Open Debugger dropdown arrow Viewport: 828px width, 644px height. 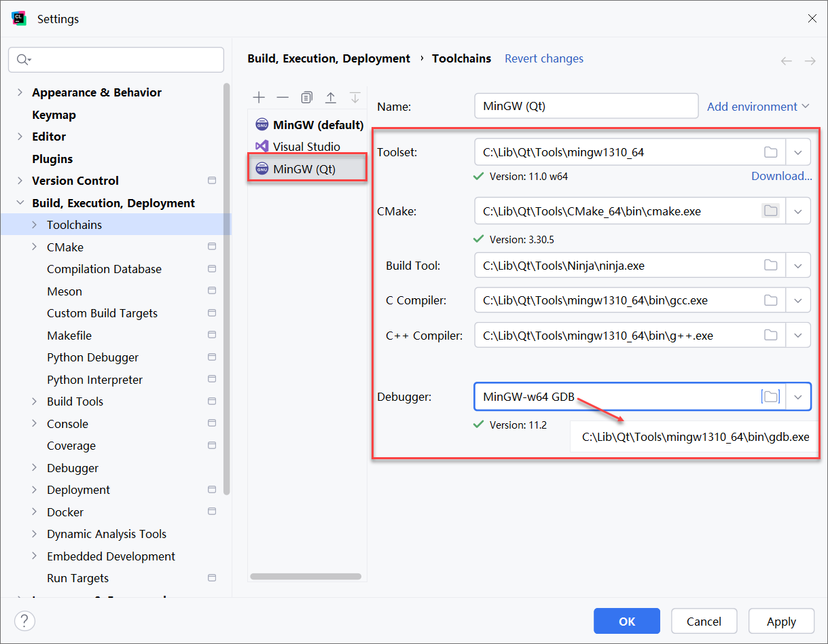[798, 397]
